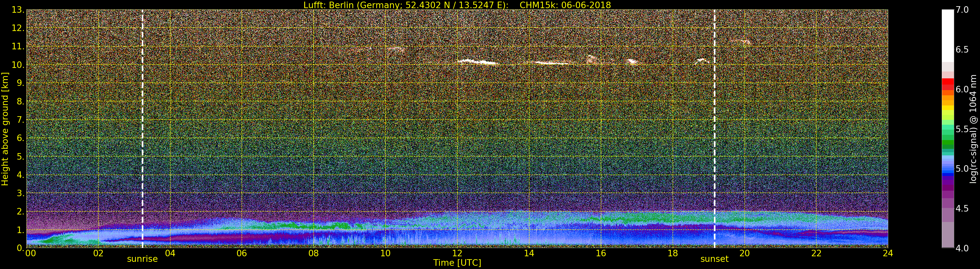The height and width of the screenshot is (269, 980).
Task: Click the '11.' km tick on the height axis
Action: pyautogui.click(x=18, y=46)
